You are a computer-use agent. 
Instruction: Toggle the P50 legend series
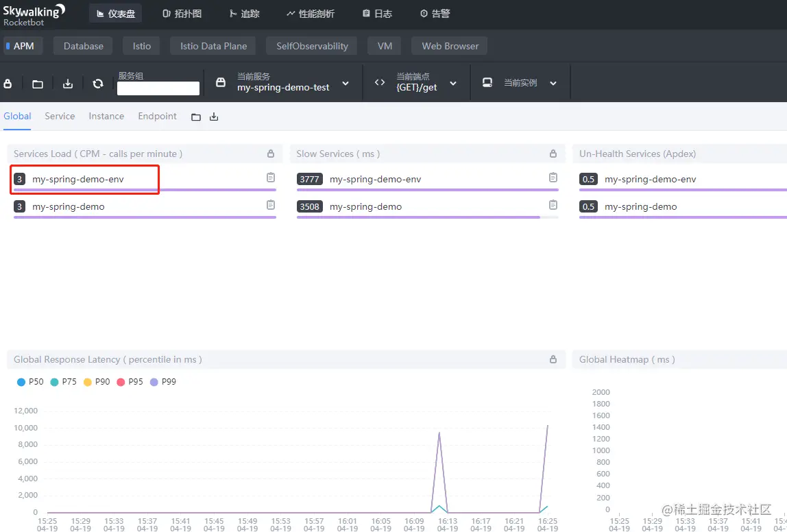30,382
